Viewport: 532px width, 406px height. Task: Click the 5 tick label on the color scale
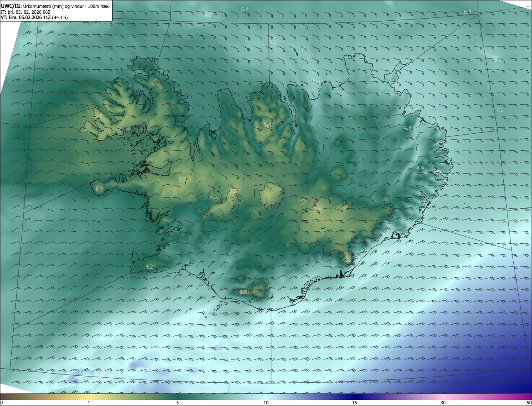point(177,403)
